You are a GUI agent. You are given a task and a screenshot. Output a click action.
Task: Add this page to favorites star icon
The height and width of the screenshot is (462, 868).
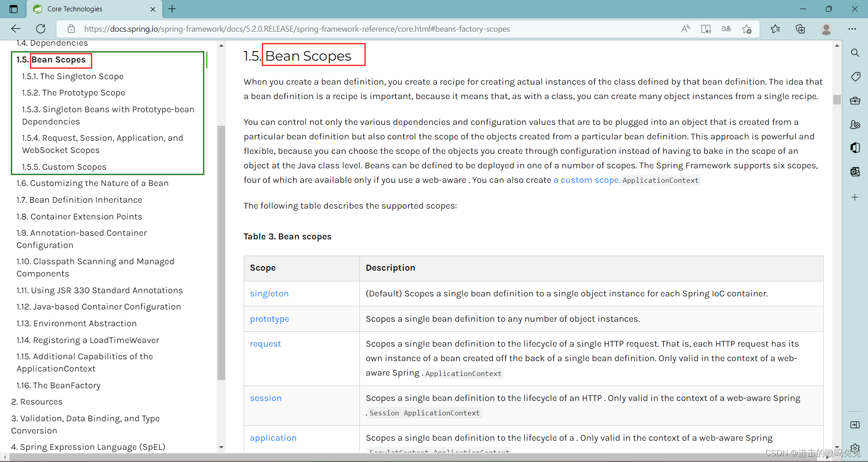point(746,29)
